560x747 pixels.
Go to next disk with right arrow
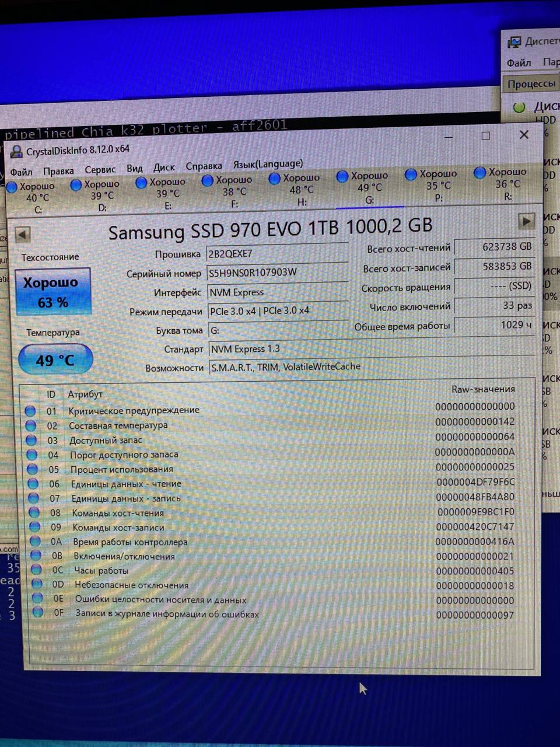[x=526, y=221]
